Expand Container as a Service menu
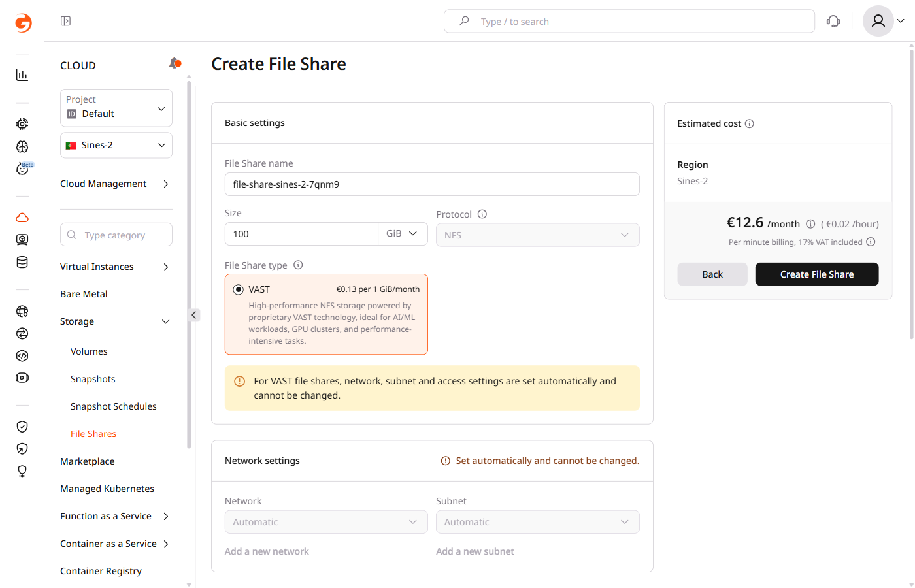This screenshot has height=588, width=915. tap(166, 544)
